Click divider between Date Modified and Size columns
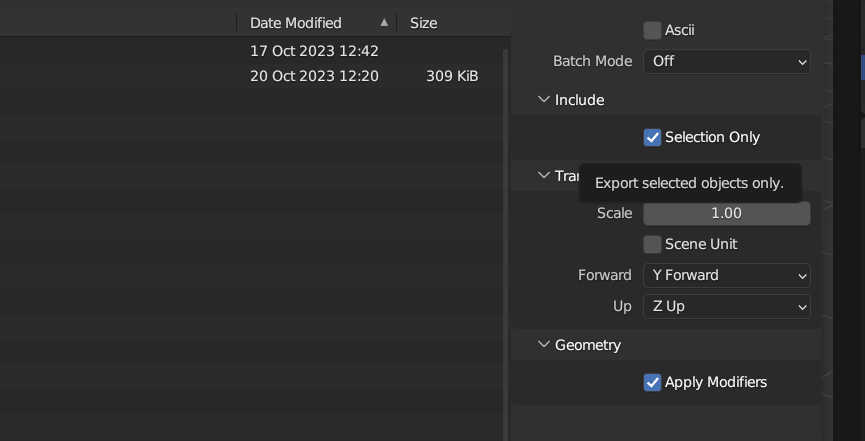The image size is (865, 441). pos(397,22)
